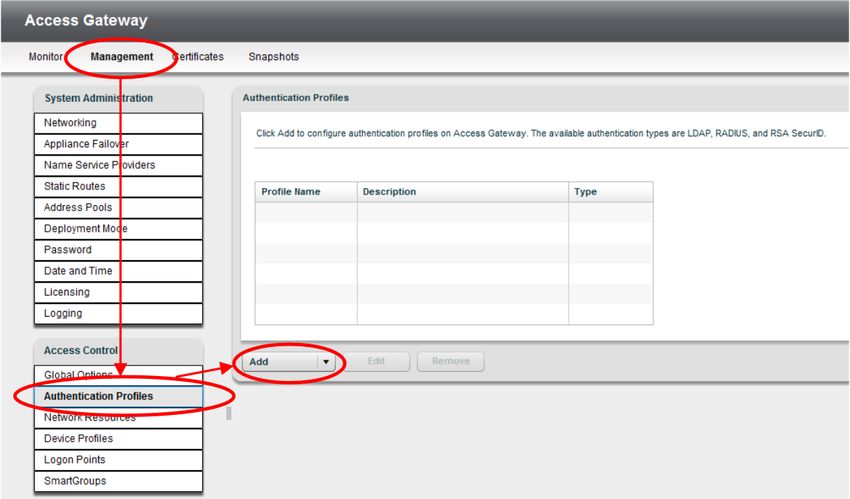Image resolution: width=850 pixels, height=499 pixels.
Task: Select Authentication Profiles in sidebar
Action: 118,396
